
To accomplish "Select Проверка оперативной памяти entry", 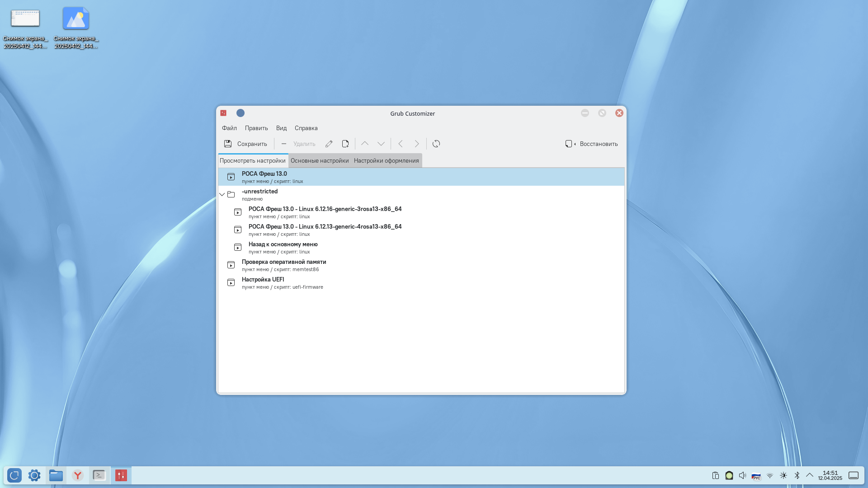I will tap(284, 265).
